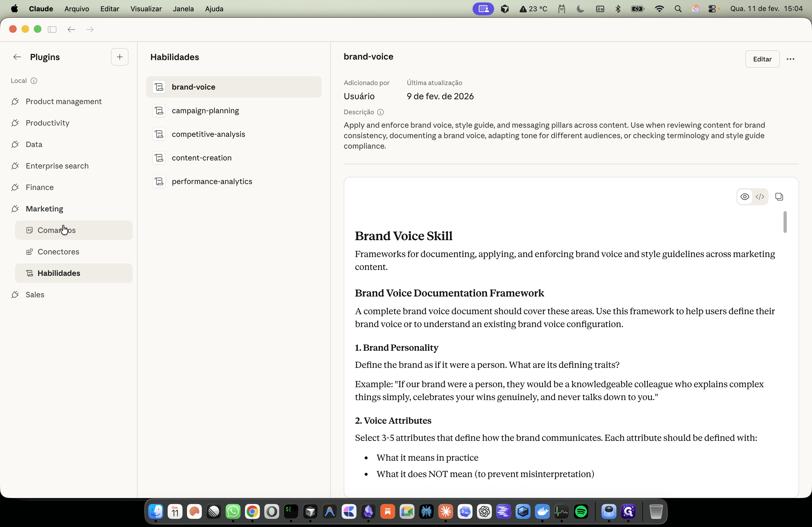Click the info icon beside Descrição
This screenshot has width=812, height=527.
380,112
